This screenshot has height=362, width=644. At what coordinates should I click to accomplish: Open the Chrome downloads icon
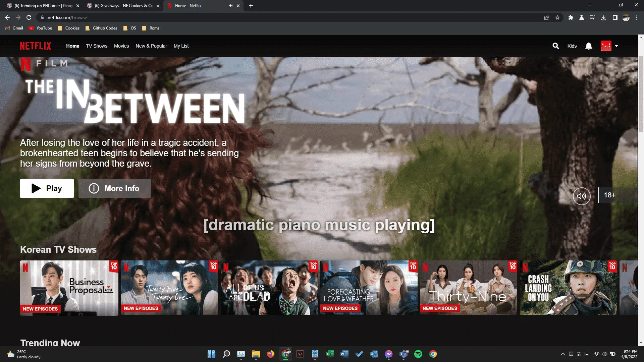tap(604, 17)
